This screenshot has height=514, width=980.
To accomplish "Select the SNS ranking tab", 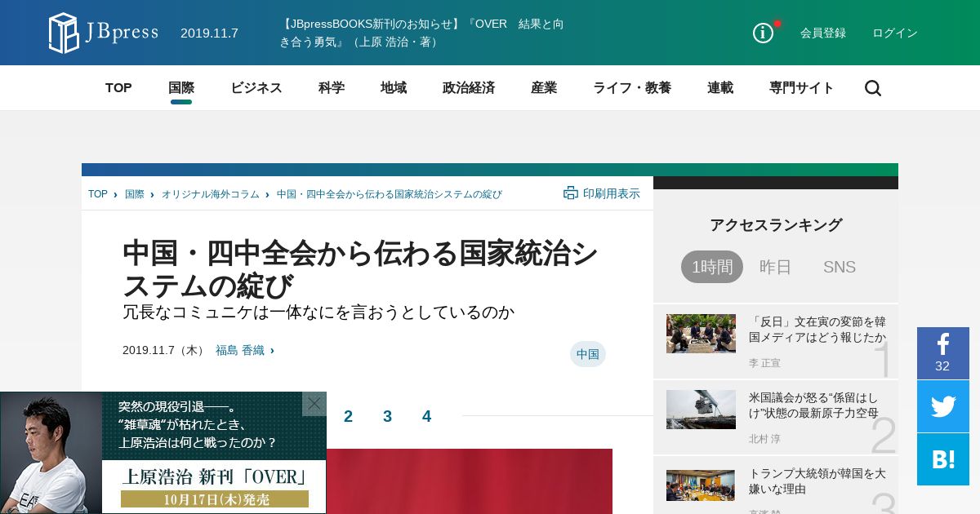I will pos(840,267).
